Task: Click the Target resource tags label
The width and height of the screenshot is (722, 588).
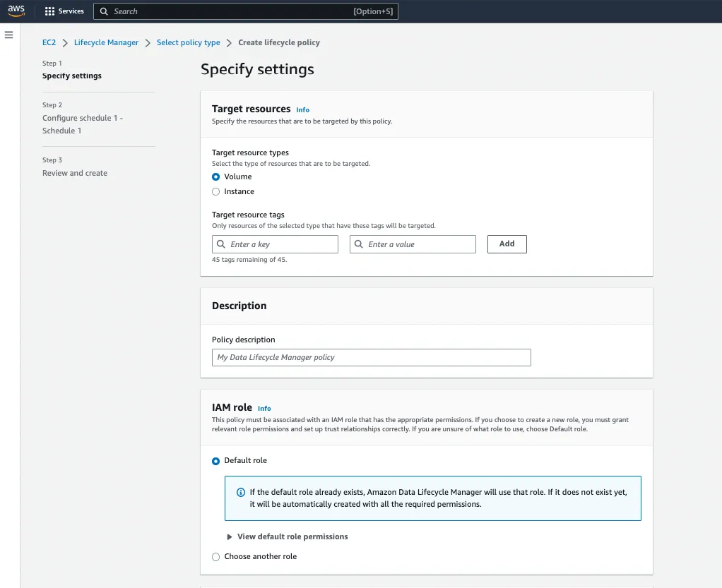Action: (x=248, y=215)
